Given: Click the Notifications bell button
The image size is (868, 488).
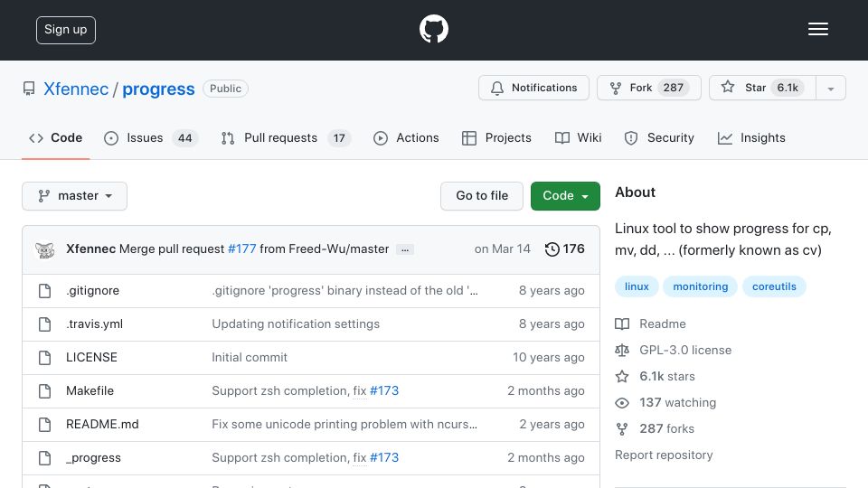Looking at the screenshot, I should pyautogui.click(x=533, y=88).
